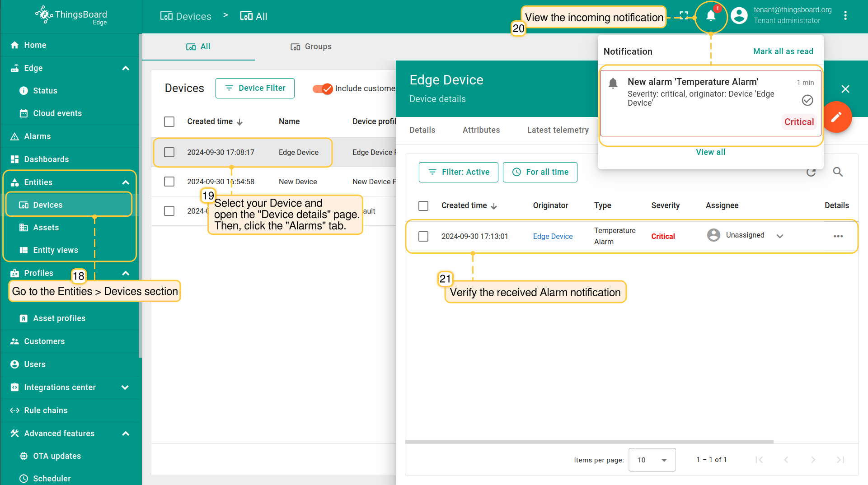
Task: Check the Edge Device row checkbox
Action: tap(169, 152)
